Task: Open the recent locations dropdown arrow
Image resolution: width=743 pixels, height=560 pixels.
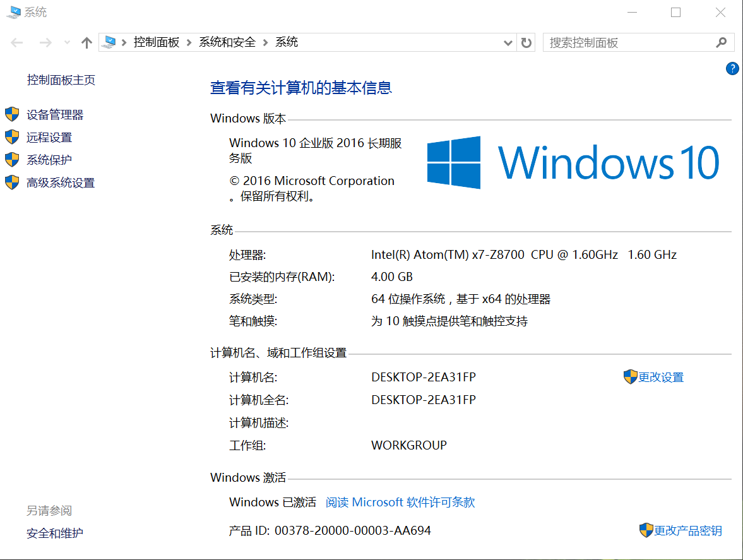Action: tap(68, 43)
